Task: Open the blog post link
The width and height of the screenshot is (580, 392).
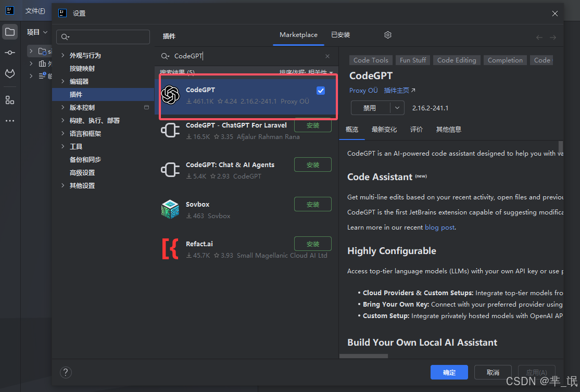Action: [x=440, y=227]
